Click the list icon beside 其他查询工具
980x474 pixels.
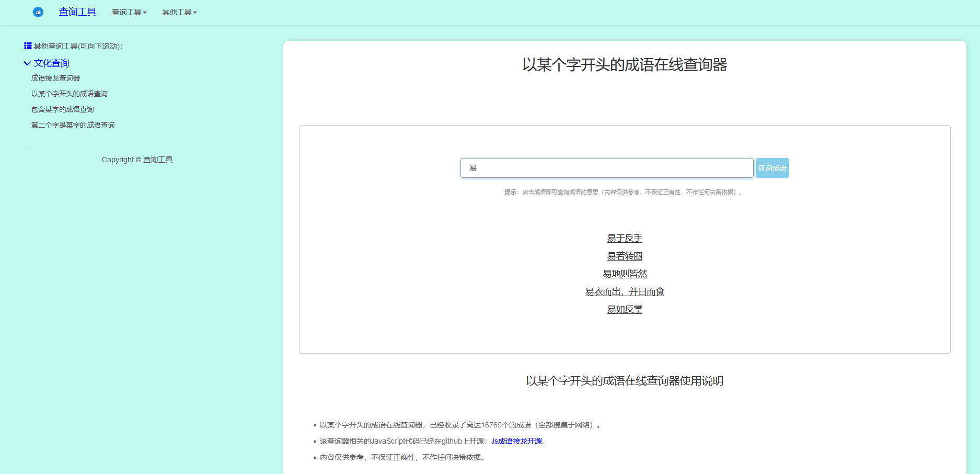pyautogui.click(x=28, y=46)
